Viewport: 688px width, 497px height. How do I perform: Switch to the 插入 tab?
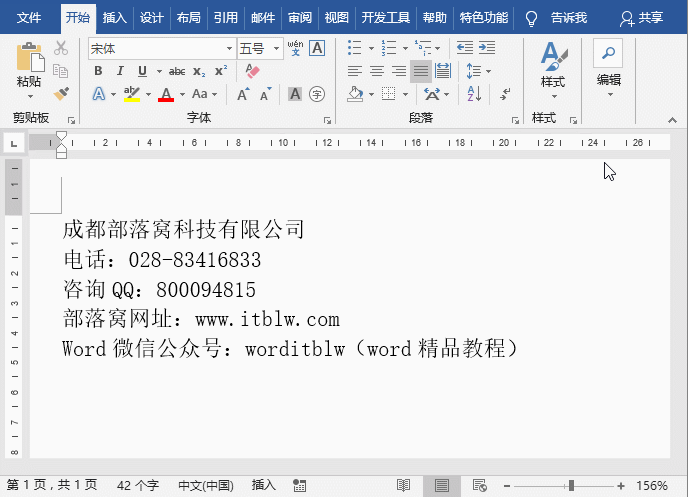coord(115,18)
